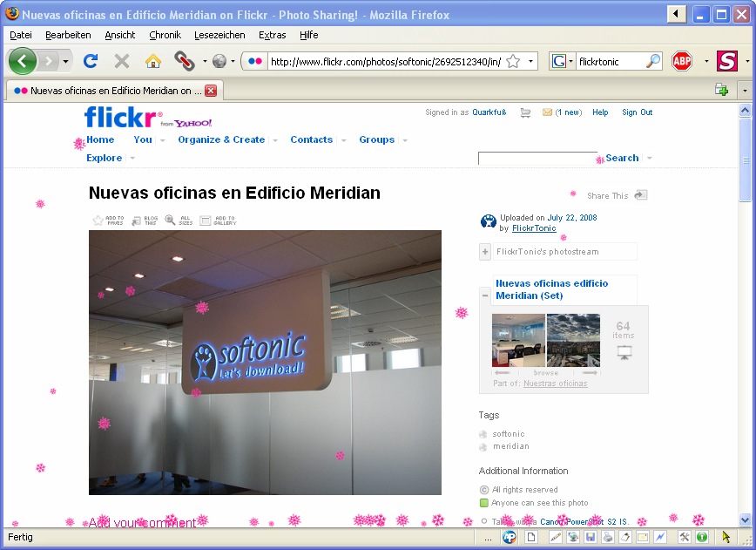Open the Lesezeichen menu
The height and width of the screenshot is (550, 756).
coord(219,35)
